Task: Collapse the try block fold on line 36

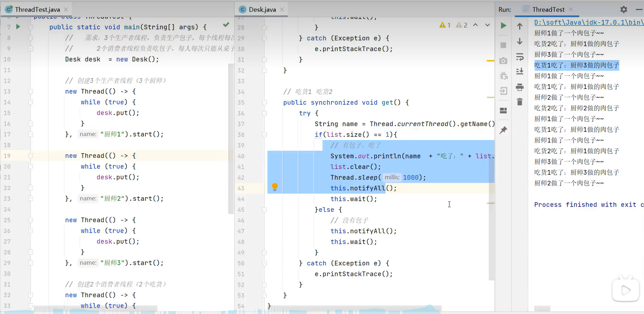Action: (264, 113)
